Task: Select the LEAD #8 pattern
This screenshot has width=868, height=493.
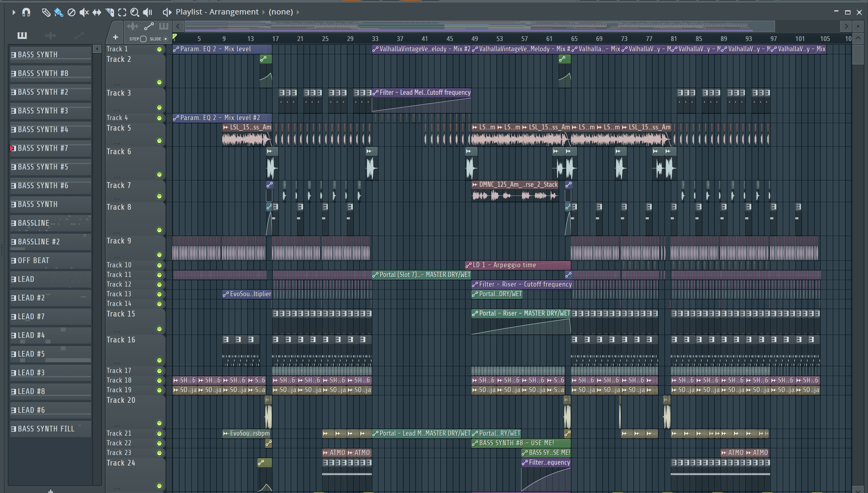Action: click(x=51, y=391)
